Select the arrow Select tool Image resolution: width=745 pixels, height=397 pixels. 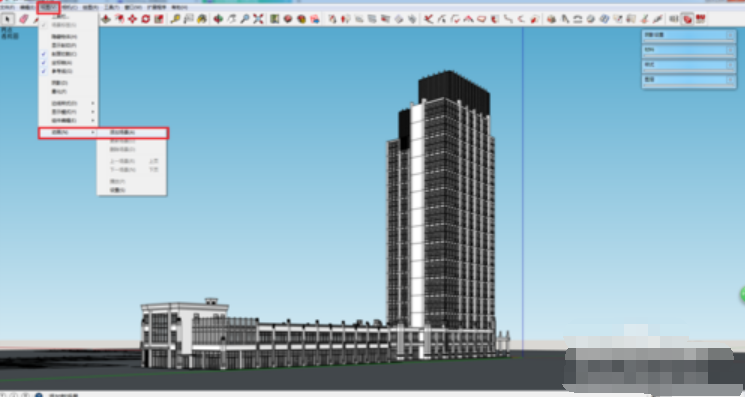pos(8,19)
